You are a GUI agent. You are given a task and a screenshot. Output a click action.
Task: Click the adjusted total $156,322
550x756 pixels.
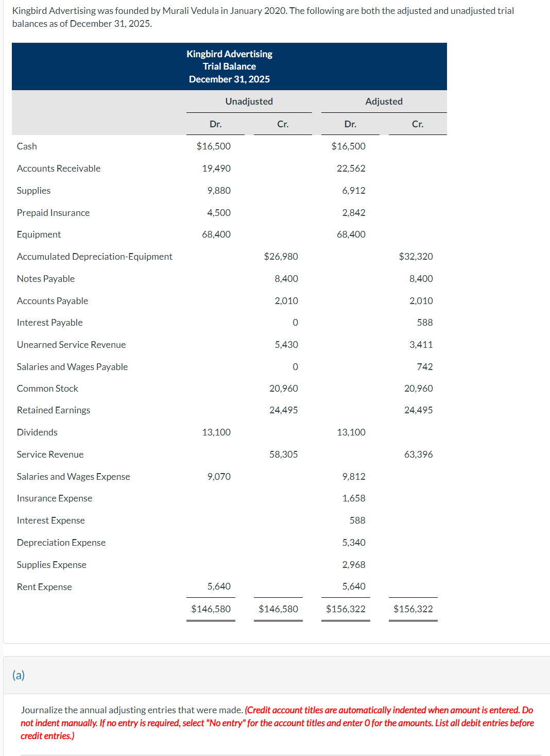pyautogui.click(x=346, y=609)
